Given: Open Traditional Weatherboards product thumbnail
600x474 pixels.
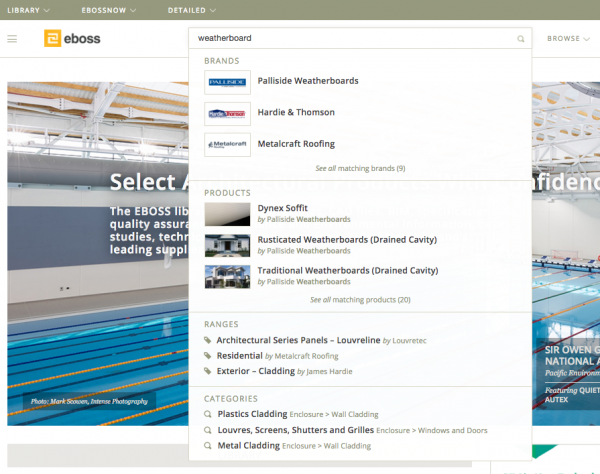Looking at the screenshot, I should [227, 277].
